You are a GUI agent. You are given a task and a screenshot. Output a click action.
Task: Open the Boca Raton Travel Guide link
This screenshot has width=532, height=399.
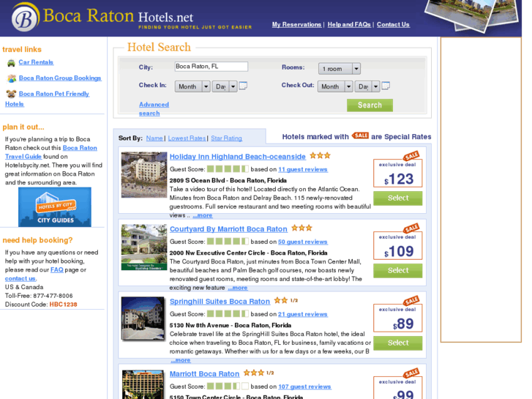(x=51, y=152)
